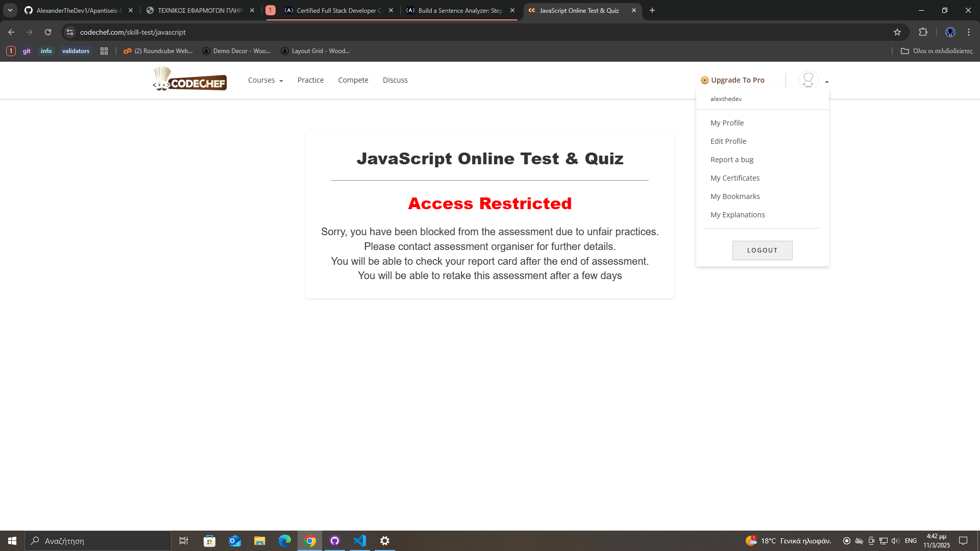Open the bookmarks apps grid icon
Screen dimensions: 980x551
coord(104,51)
